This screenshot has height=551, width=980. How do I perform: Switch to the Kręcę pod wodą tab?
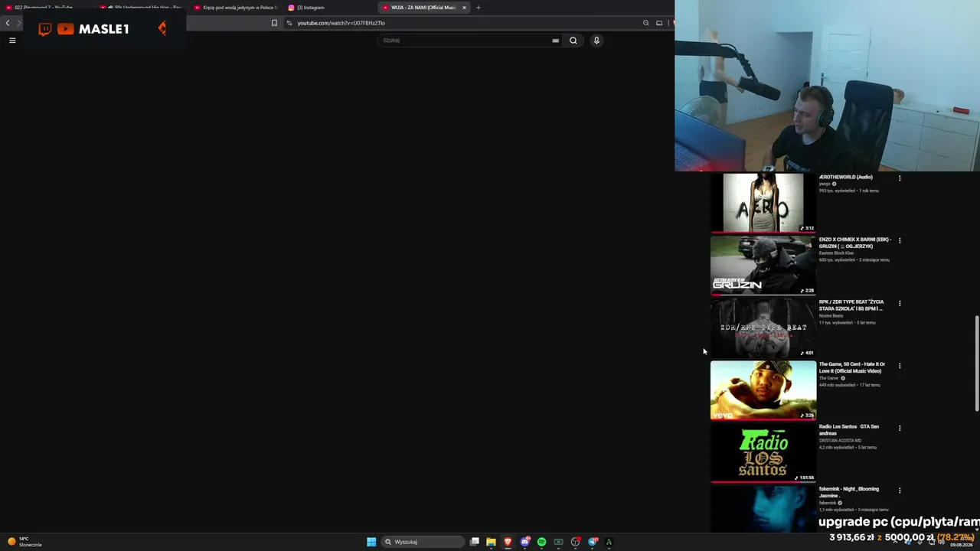coord(235,8)
